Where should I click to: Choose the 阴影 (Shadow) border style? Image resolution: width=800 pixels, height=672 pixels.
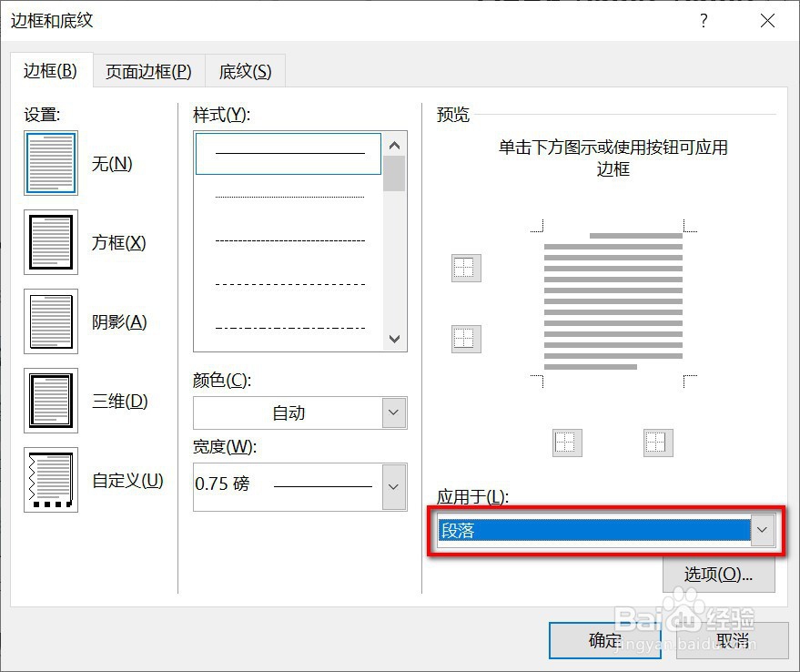coord(51,321)
